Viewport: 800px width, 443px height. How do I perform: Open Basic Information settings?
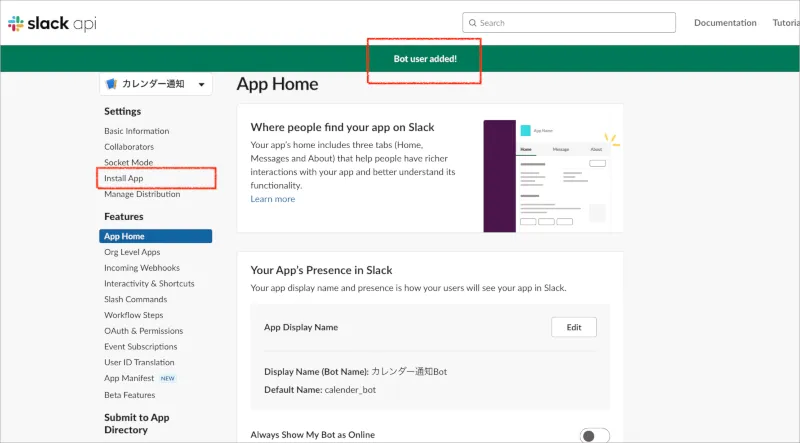click(137, 131)
